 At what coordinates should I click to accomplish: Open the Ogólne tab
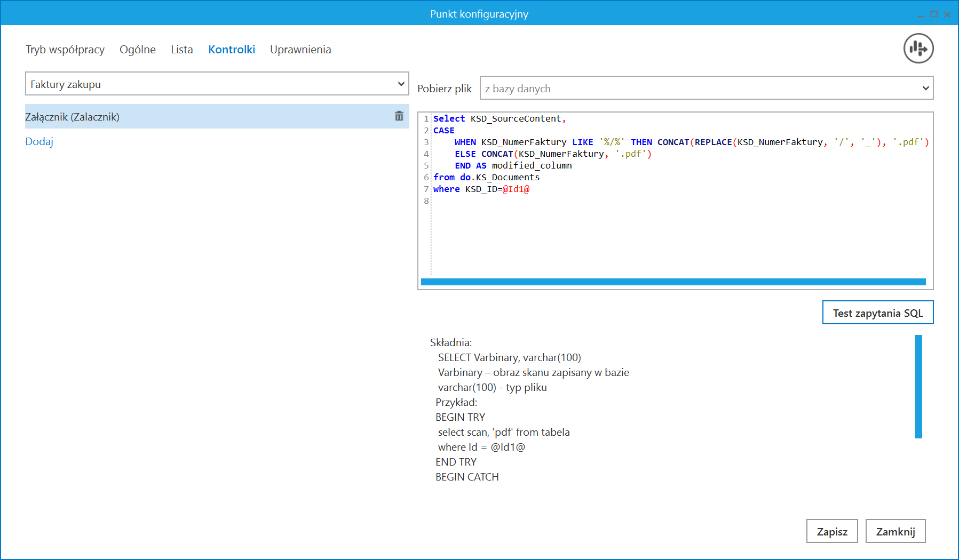[x=138, y=50]
